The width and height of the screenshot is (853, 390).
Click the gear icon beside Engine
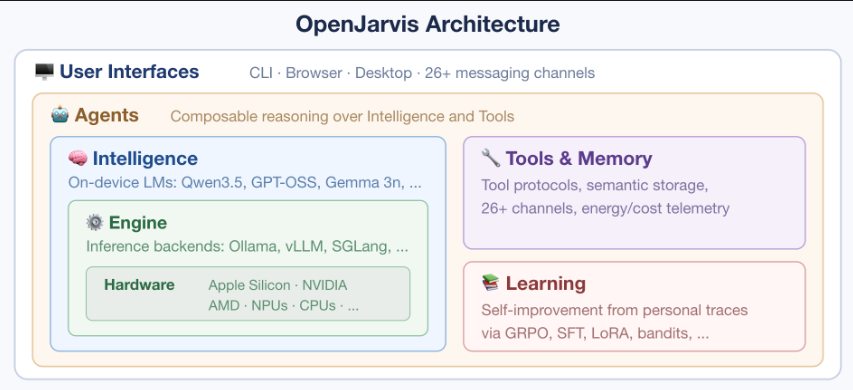coord(95,222)
